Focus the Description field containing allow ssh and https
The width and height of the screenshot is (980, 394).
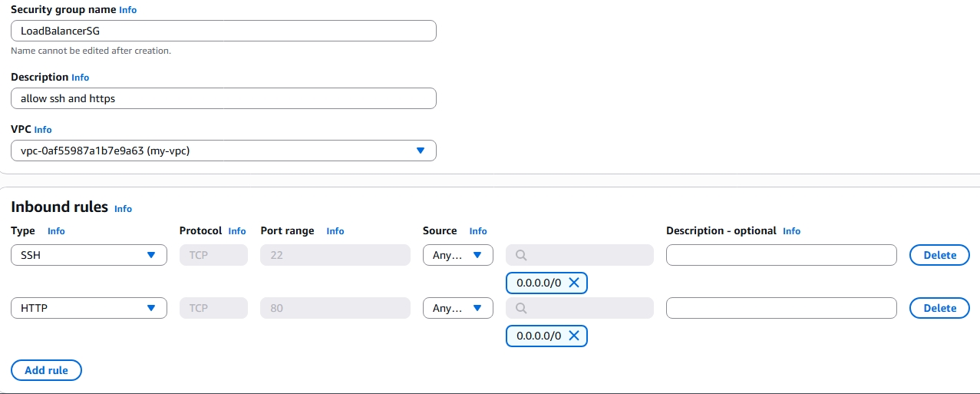tap(223, 98)
